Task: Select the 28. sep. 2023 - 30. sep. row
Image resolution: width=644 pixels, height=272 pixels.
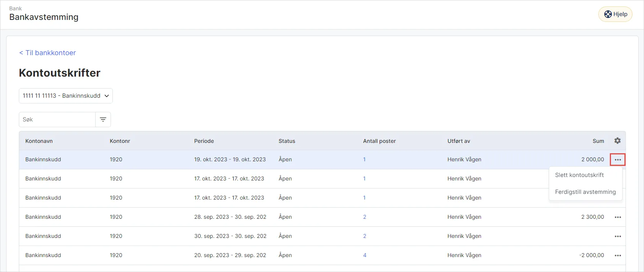Action: pyautogui.click(x=322, y=217)
